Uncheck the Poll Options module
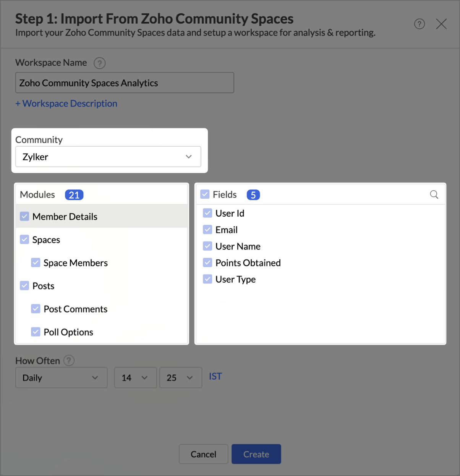Screen dimensions: 460x476 36,332
